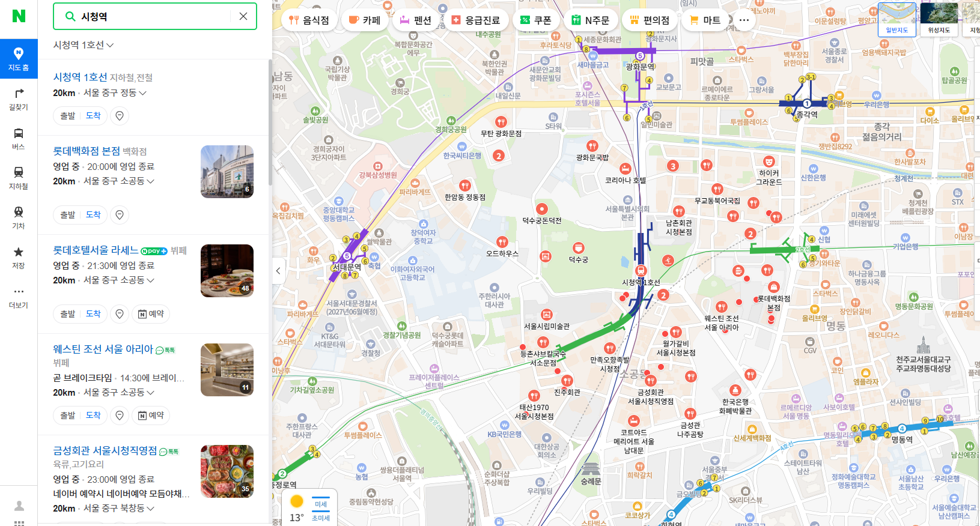Set 시청역 1호선 as 도착
The height and width of the screenshot is (526, 980).
(x=94, y=116)
